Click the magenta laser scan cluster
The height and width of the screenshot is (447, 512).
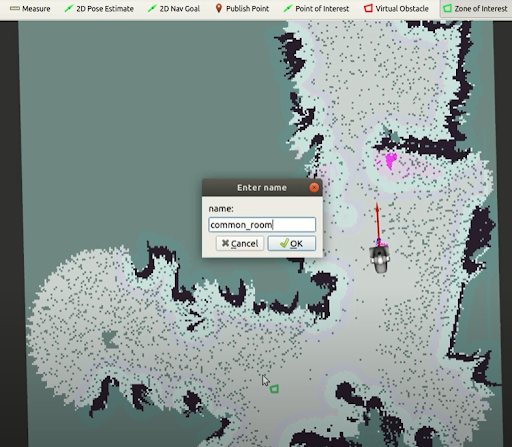point(390,161)
